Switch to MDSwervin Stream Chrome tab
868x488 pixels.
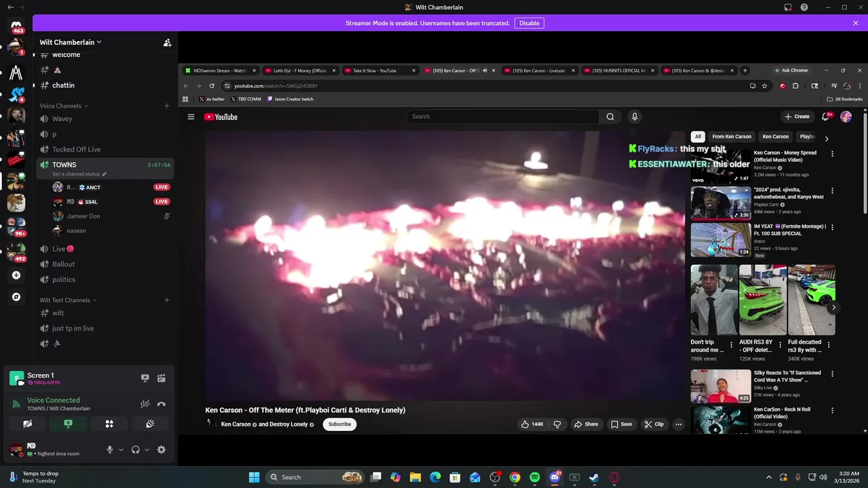click(220, 70)
